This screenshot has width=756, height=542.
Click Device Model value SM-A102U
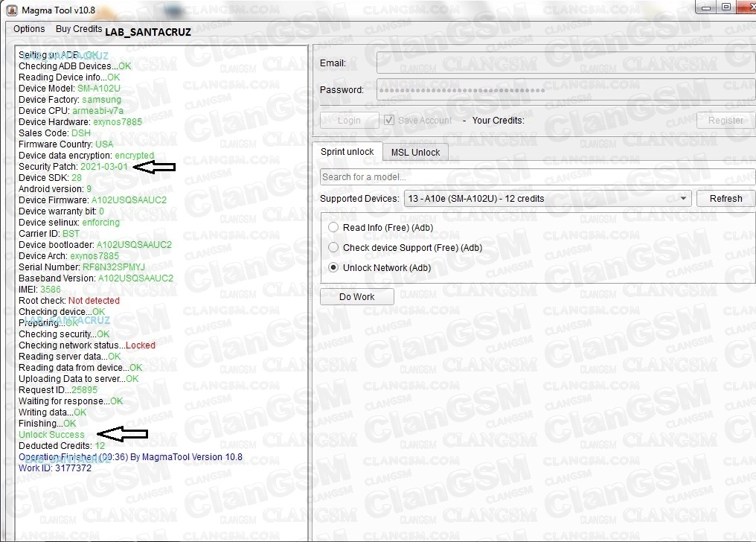pyautogui.click(x=99, y=89)
